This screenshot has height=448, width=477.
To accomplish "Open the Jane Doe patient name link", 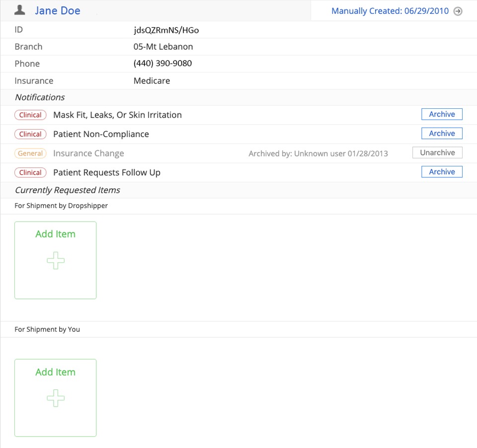I will click(57, 10).
